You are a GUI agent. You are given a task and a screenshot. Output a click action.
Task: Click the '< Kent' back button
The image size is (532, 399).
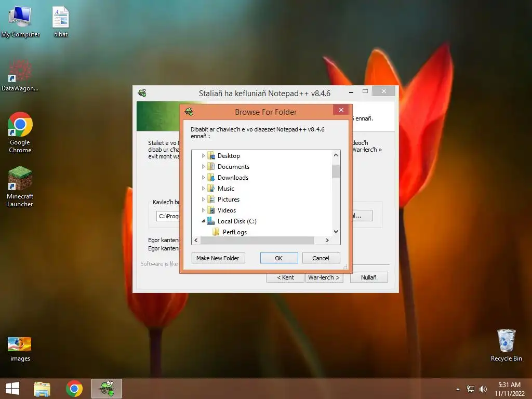(285, 277)
